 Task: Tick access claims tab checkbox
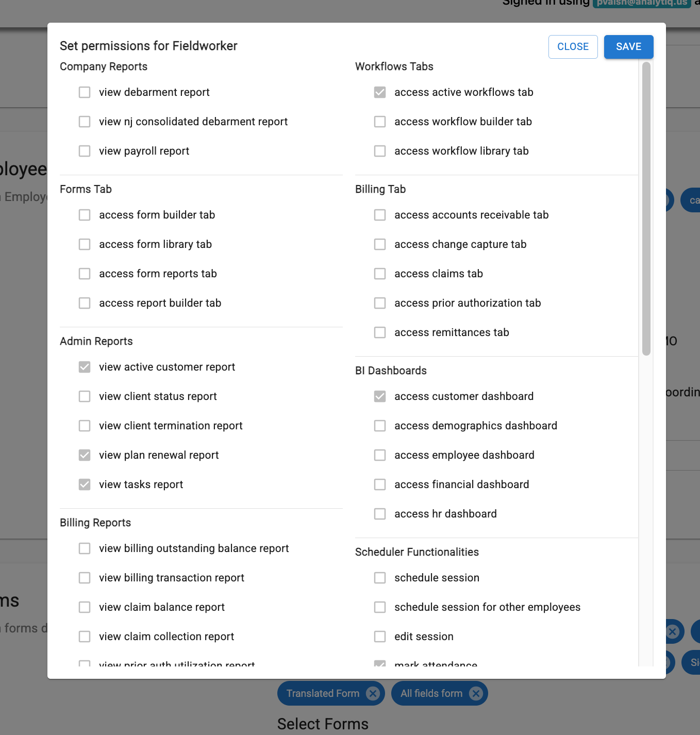(x=380, y=274)
